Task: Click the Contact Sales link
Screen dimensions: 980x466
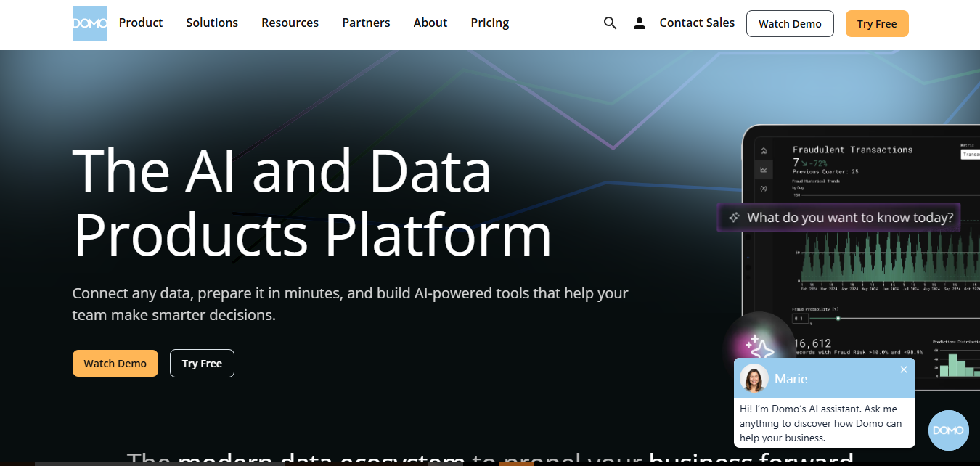Action: (x=697, y=23)
